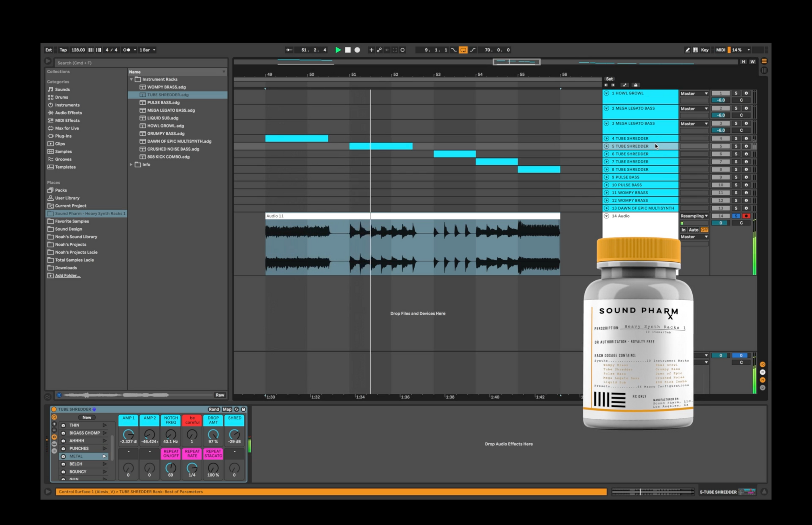
Task: Click the Rand macro randomize button
Action: click(214, 409)
